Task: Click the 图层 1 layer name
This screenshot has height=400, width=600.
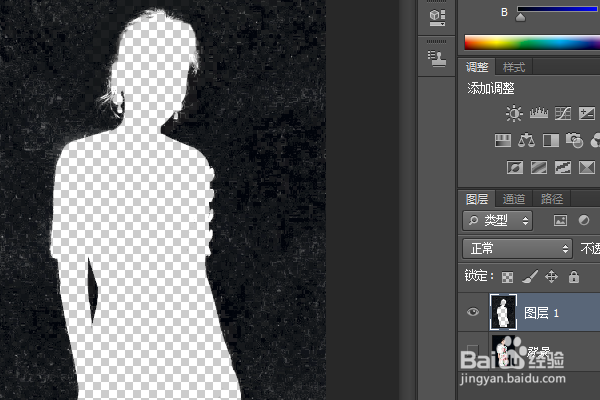Action: [541, 313]
